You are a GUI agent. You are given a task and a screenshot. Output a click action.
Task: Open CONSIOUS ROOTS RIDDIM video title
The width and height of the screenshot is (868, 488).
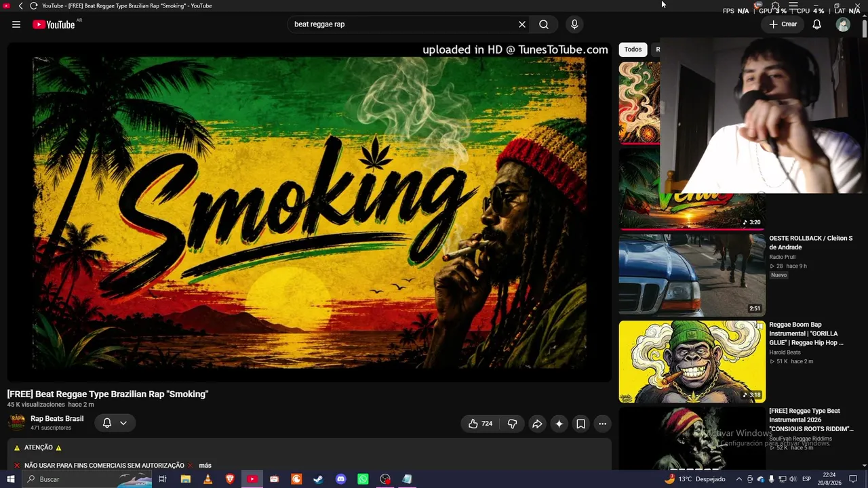[x=811, y=420]
